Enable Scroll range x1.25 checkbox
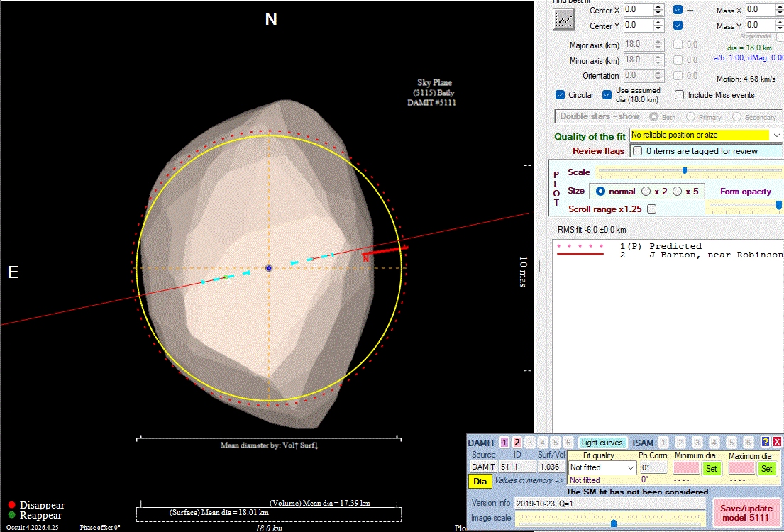The image size is (784, 532). [651, 209]
